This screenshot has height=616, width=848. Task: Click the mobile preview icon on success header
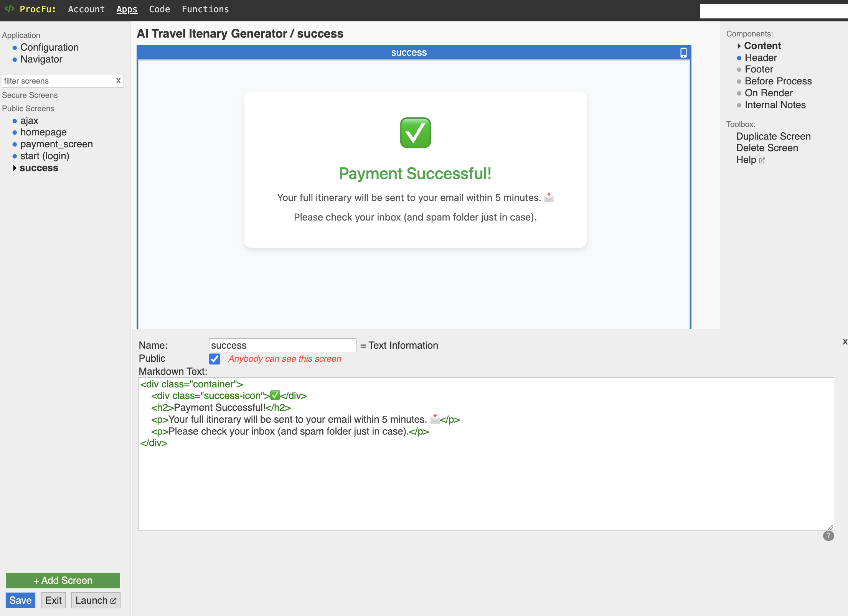[x=683, y=53]
